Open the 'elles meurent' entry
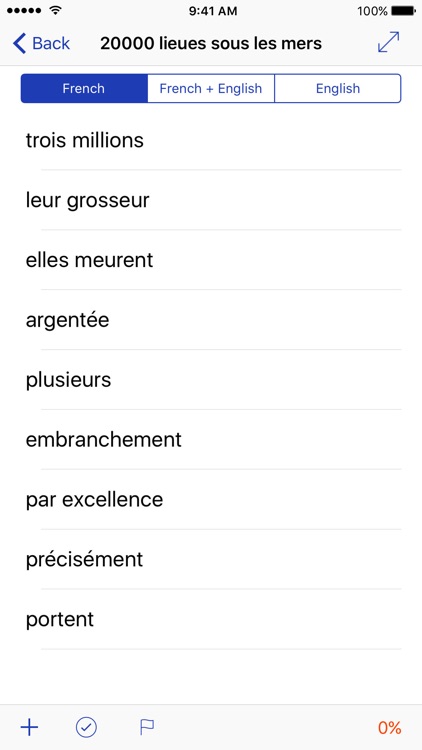 tap(211, 260)
